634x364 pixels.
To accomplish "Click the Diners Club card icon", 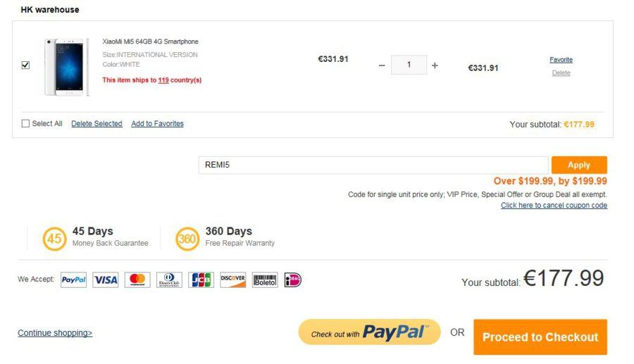I will tap(169, 280).
